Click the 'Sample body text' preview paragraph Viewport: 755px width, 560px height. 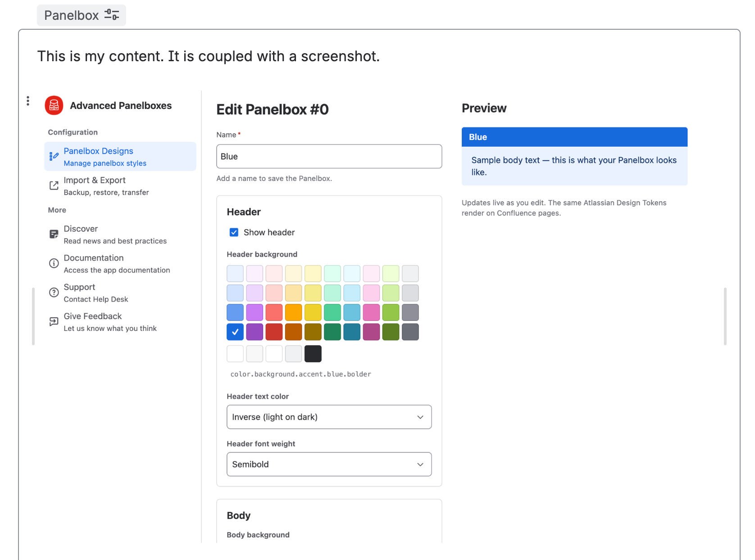(x=574, y=166)
